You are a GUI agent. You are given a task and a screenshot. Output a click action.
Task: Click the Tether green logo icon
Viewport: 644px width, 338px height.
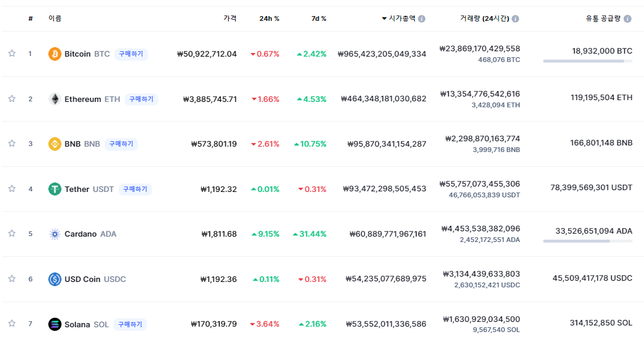click(55, 189)
